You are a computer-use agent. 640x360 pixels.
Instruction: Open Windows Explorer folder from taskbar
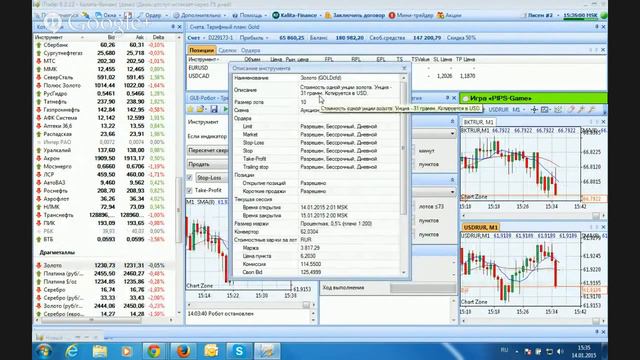pos(99,351)
